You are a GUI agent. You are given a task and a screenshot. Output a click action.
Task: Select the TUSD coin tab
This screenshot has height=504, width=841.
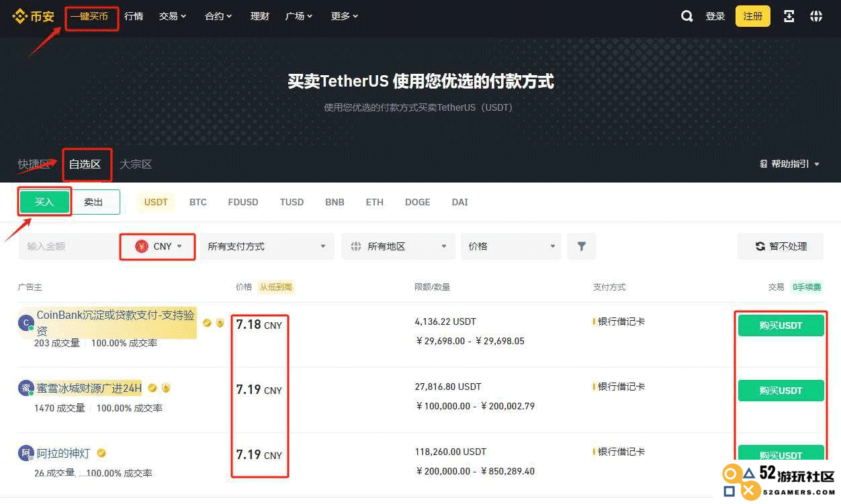pyautogui.click(x=292, y=202)
